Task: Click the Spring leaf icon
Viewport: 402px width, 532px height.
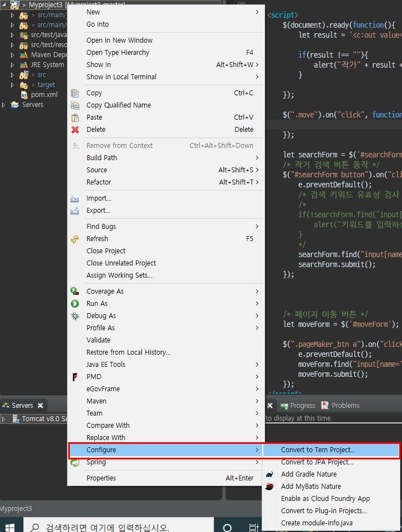Action: coord(75,462)
